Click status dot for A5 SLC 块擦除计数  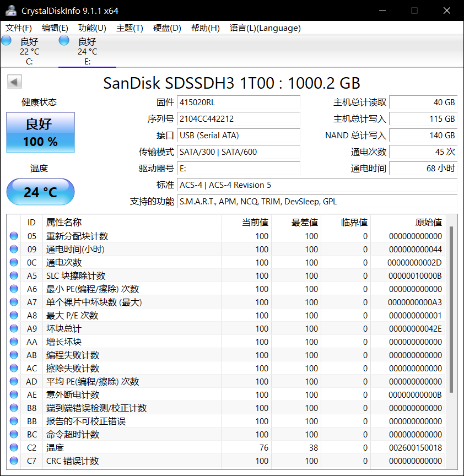(x=14, y=275)
